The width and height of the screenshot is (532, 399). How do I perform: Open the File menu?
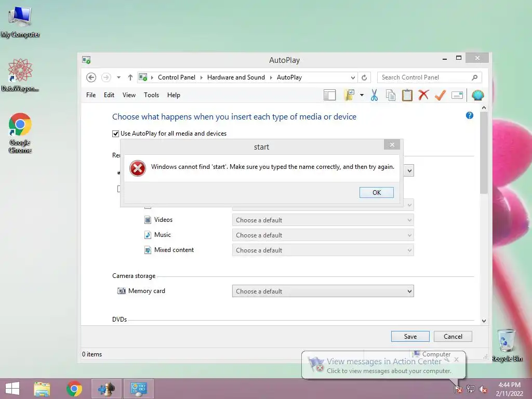coord(91,95)
